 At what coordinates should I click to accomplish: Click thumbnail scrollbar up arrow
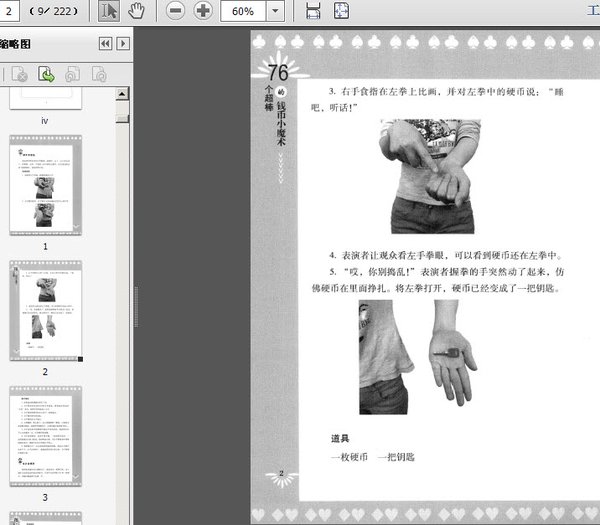tap(122, 94)
